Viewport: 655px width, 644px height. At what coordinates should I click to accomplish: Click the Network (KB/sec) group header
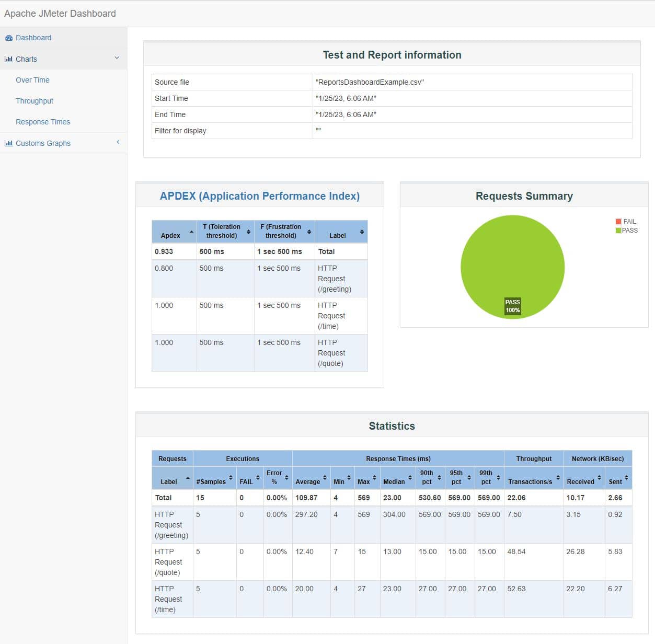click(597, 458)
